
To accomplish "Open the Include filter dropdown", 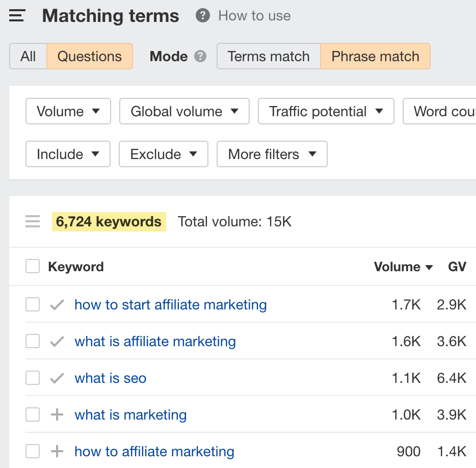I will coord(67,154).
